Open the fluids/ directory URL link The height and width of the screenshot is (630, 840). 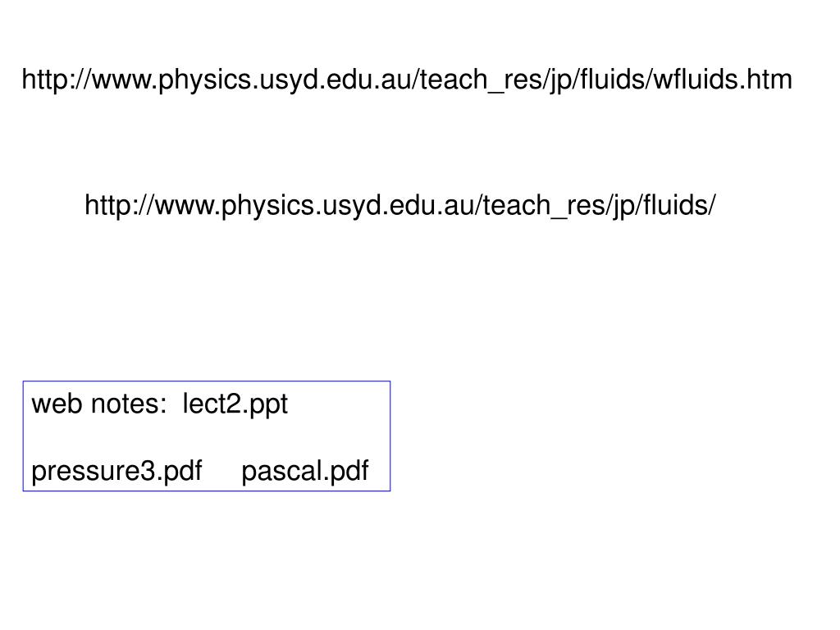pos(399,206)
